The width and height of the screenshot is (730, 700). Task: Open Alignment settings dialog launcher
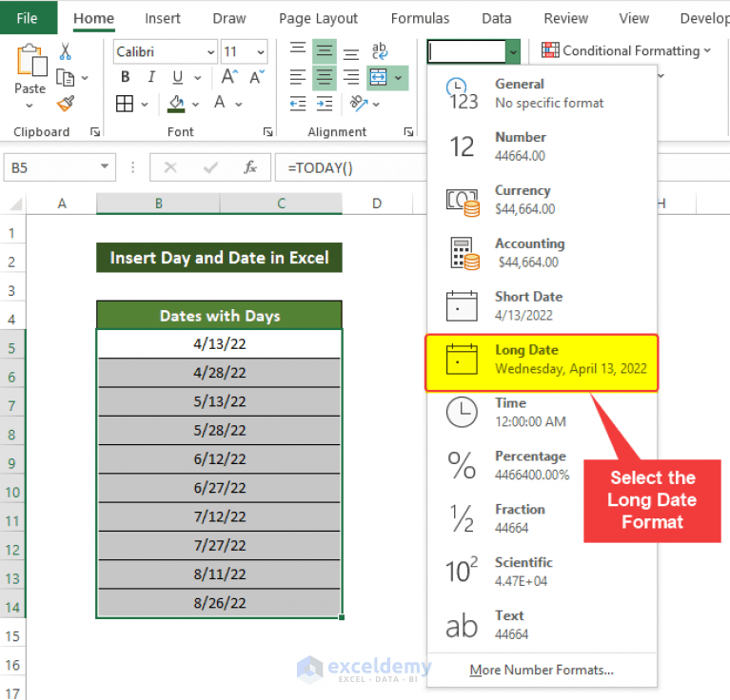(x=408, y=132)
